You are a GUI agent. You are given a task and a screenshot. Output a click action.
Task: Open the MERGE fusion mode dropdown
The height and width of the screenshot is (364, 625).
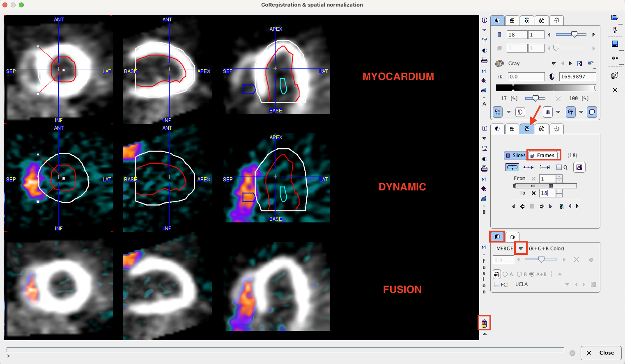[x=521, y=248]
